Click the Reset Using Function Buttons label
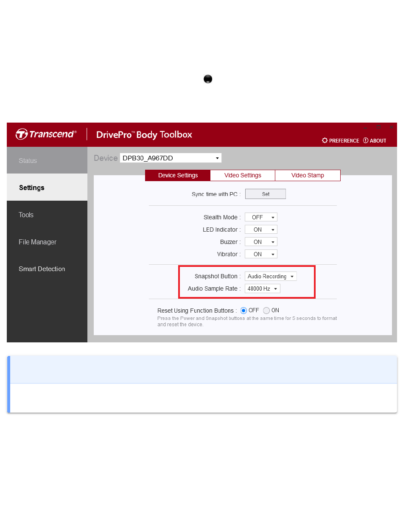Image resolution: width=403 pixels, height=532 pixels. coord(197,311)
